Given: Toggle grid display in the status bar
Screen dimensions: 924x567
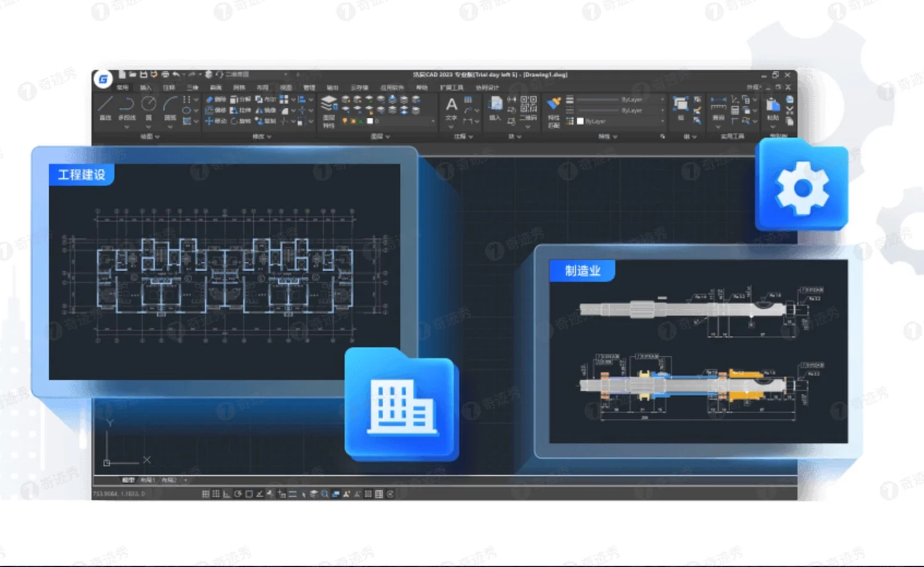Looking at the screenshot, I should (215, 494).
